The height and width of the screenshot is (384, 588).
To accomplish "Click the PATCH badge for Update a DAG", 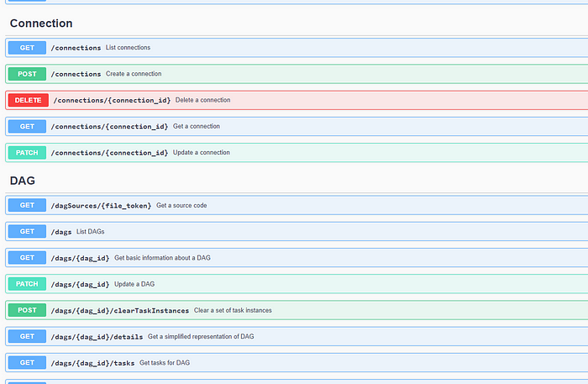I will 27,284.
